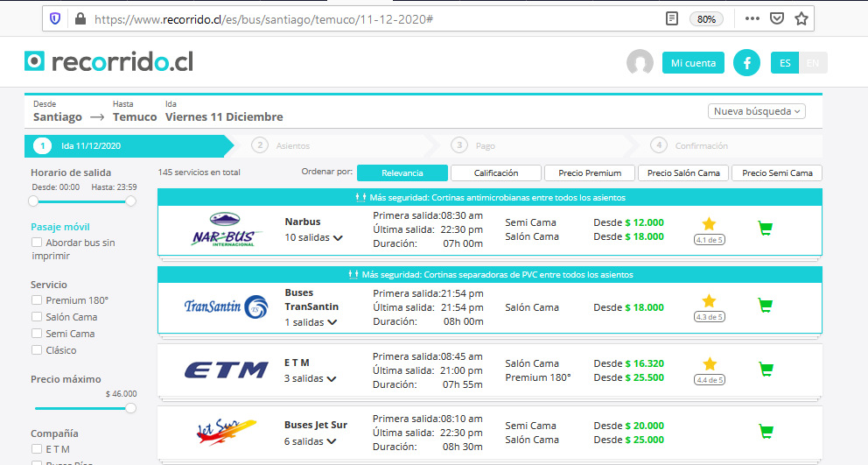The height and width of the screenshot is (465, 868).
Task: Select step 3 Pago
Action: [x=472, y=145]
